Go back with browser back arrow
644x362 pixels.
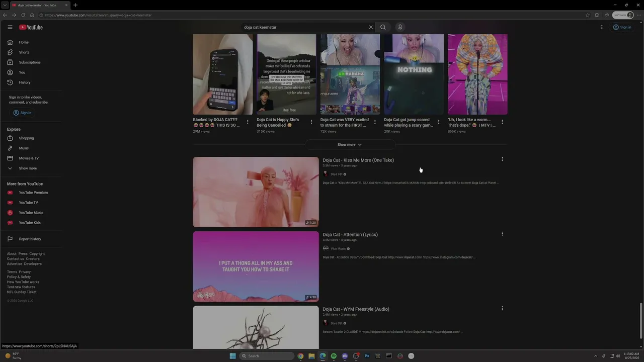coord(5,15)
